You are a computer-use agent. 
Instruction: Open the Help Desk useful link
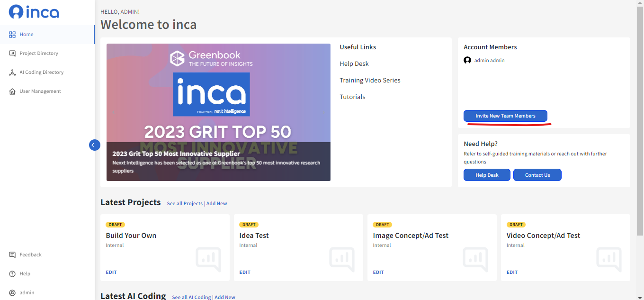[354, 64]
